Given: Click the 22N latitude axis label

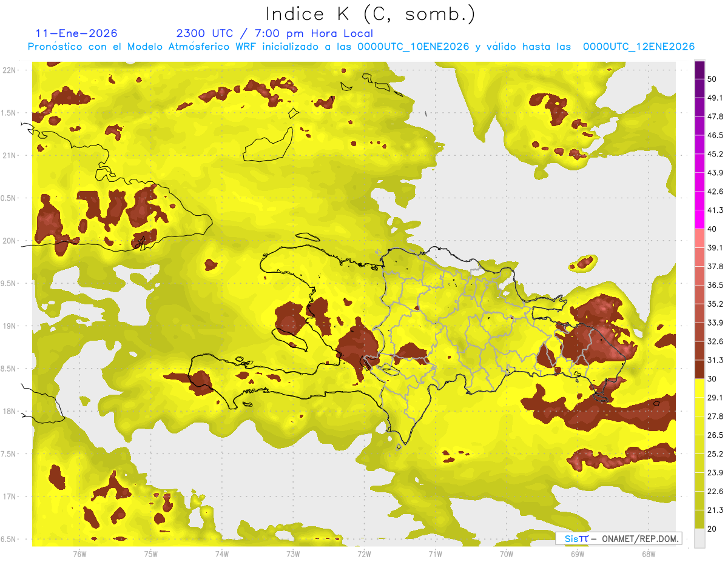Looking at the screenshot, I should point(9,70).
